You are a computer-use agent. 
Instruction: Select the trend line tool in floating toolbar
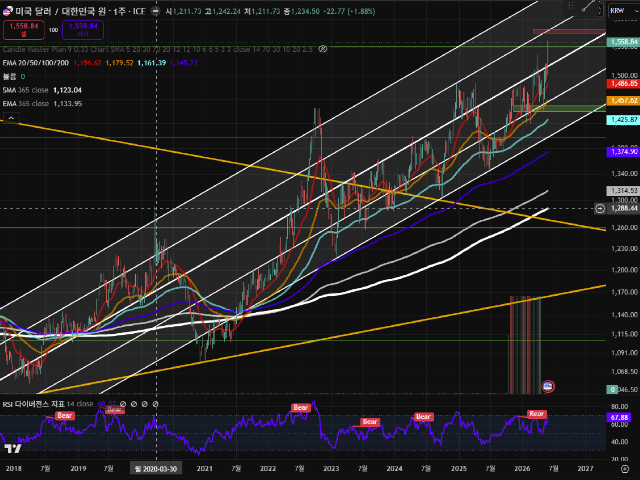(588, 6)
